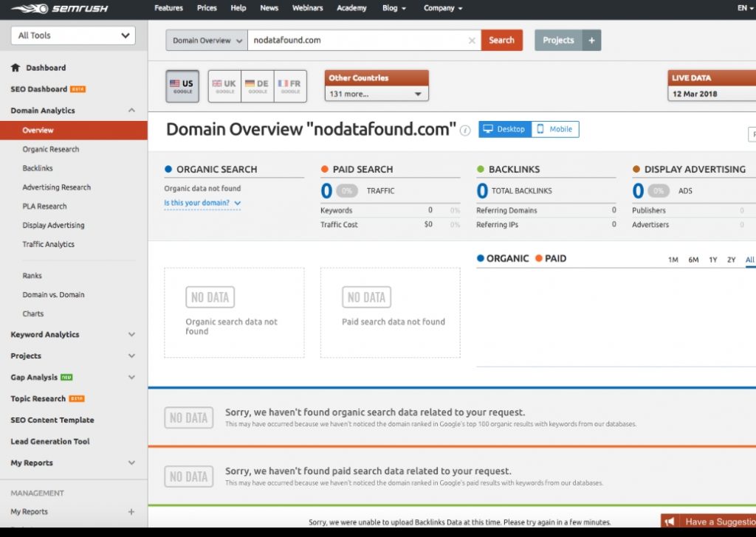Open Ranks in the sidebar
Viewport: 756px width, 537px height.
tap(32, 276)
